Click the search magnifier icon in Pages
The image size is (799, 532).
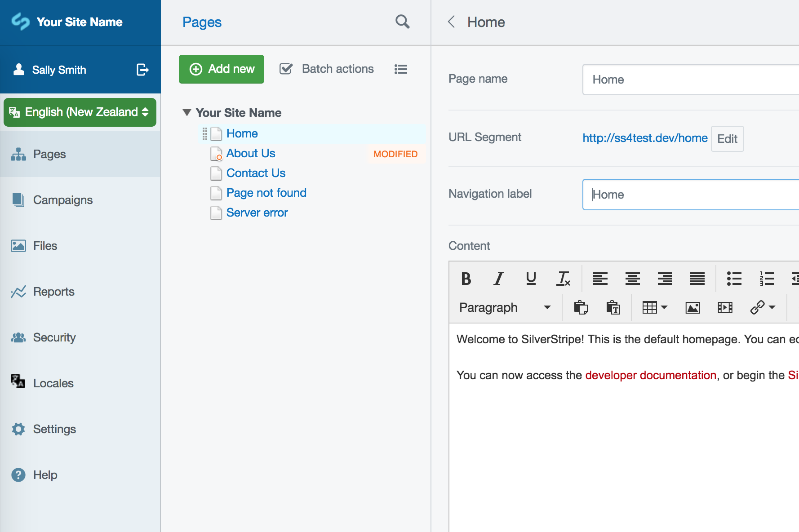point(402,22)
